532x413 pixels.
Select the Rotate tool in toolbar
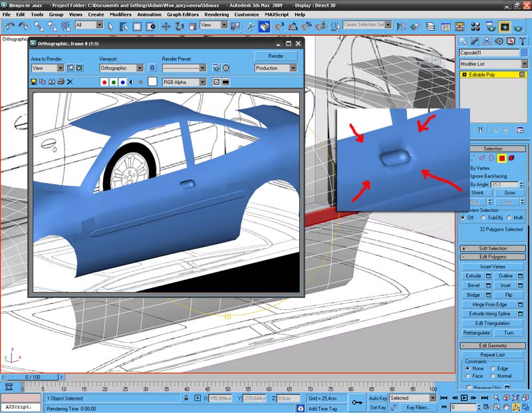pyautogui.click(x=179, y=27)
